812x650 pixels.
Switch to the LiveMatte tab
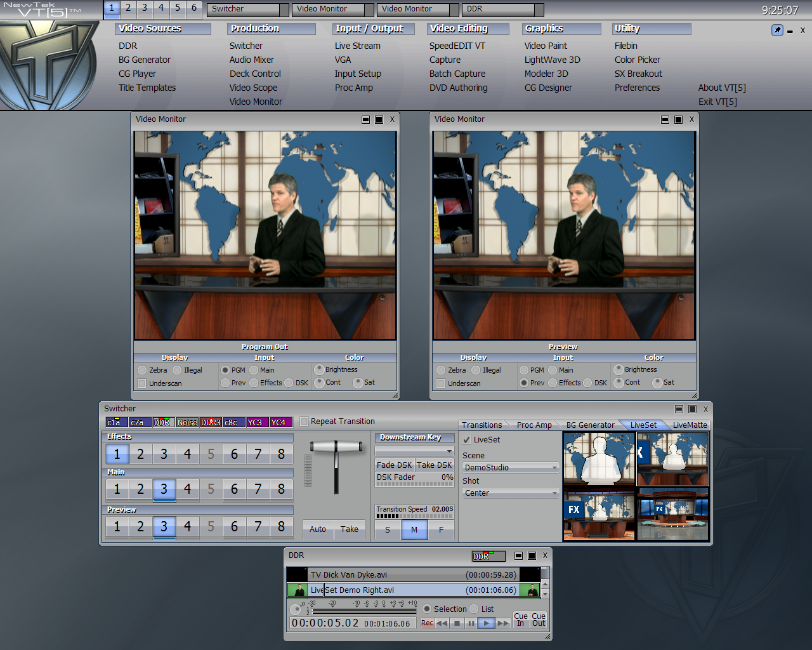(x=690, y=425)
